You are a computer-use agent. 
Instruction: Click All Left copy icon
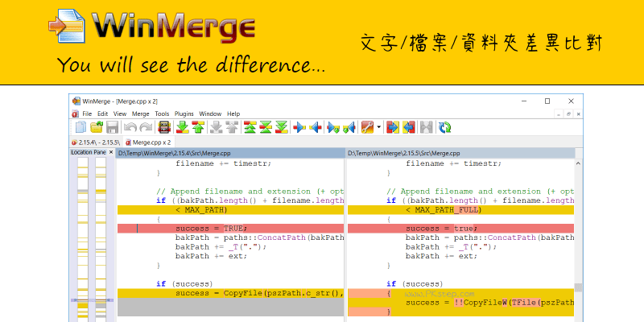(409, 127)
